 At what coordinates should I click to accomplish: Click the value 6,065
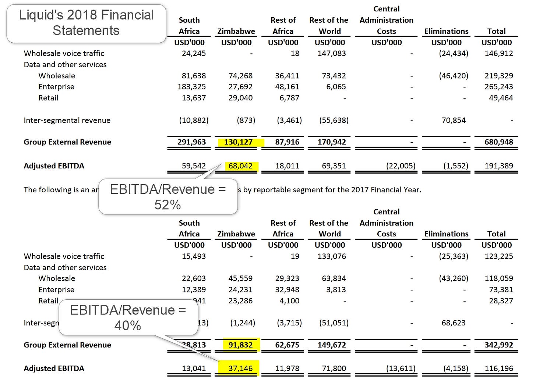click(336, 87)
